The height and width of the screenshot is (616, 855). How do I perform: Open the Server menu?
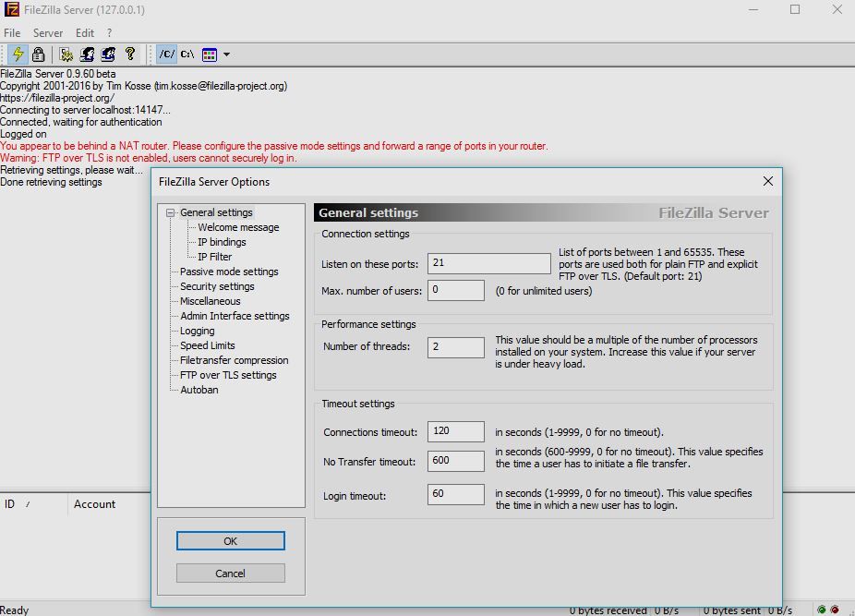point(48,32)
